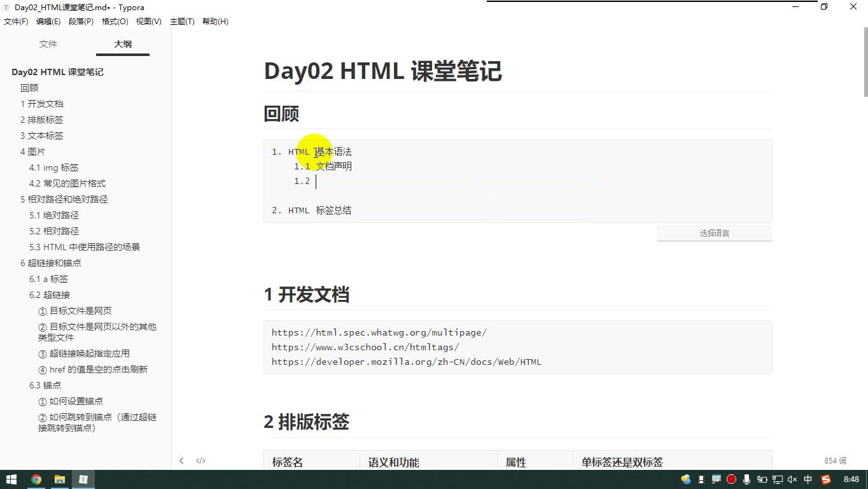Jump to outline item 3 文本标签
The image size is (868, 489).
pos(42,136)
